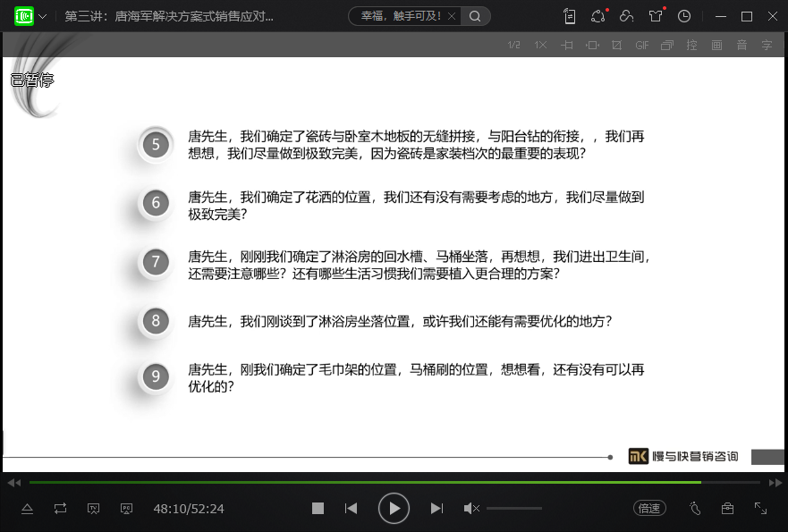788x532 pixels.
Task: Toggle the 1X original size option
Action: click(540, 45)
